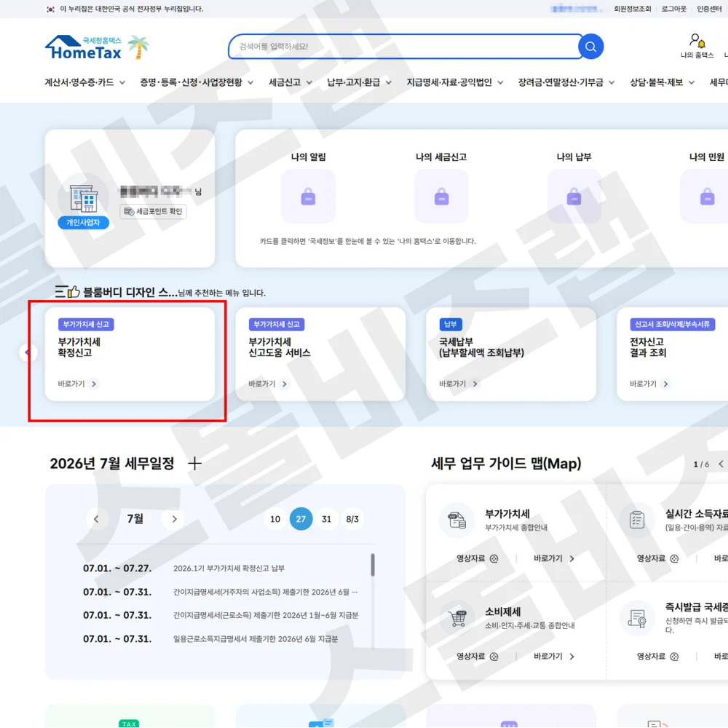Click arrow beside 부가가치세 확정신고 바로가기
Screen dimensions: 728x728
[94, 384]
